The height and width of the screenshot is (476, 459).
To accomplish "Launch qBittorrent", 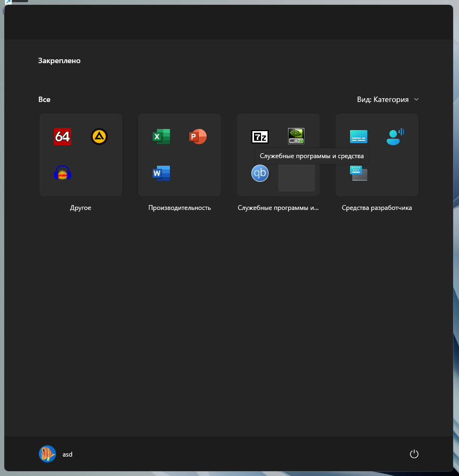I will [260, 173].
